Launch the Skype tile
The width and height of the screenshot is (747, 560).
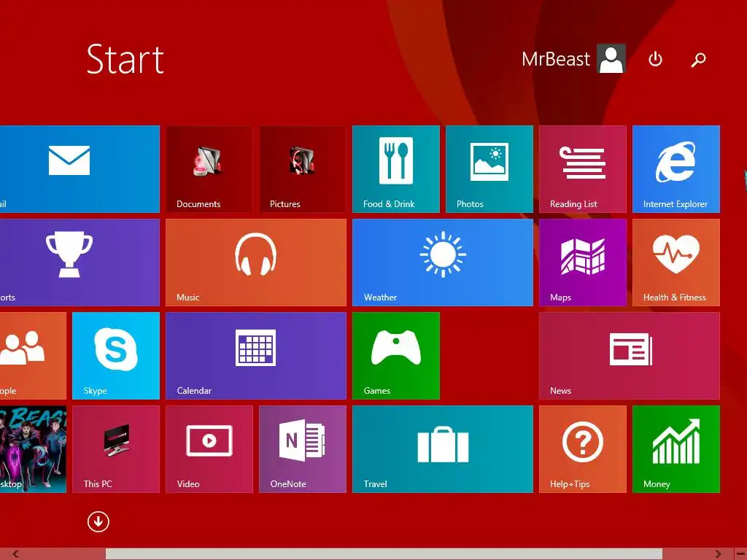click(x=116, y=356)
